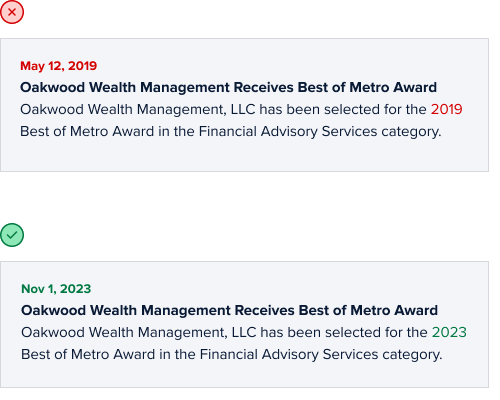Click the green checkmark correct-example icon
Image resolution: width=500 pixels, height=400 pixels.
(12, 235)
